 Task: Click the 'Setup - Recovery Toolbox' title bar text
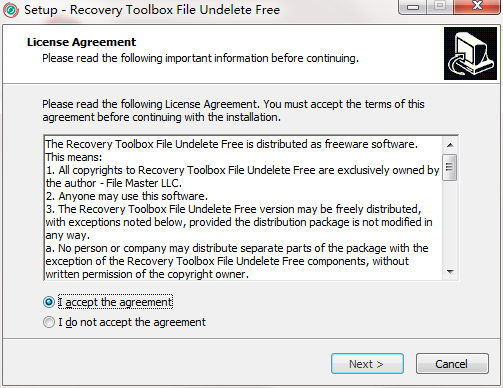tap(152, 10)
